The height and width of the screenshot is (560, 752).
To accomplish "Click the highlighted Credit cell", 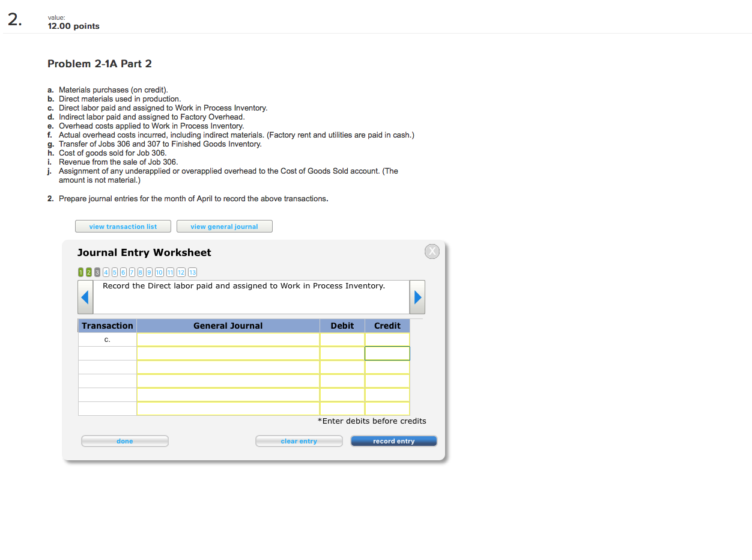I will tap(387, 353).
